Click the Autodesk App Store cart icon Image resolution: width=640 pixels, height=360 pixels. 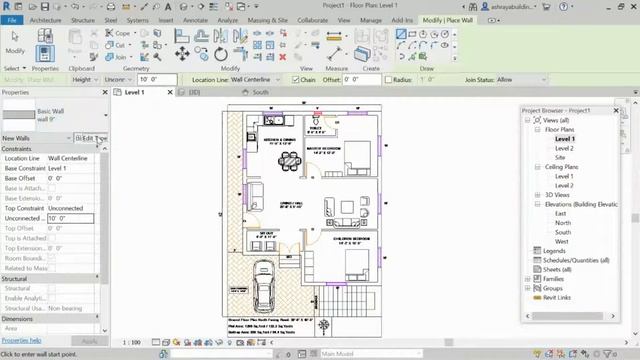tap(546, 6)
